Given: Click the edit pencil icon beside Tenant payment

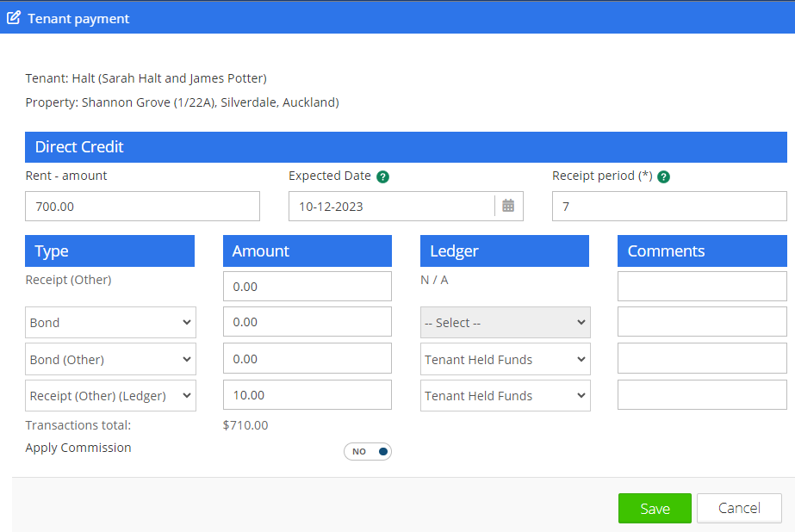Looking at the screenshot, I should (x=13, y=18).
